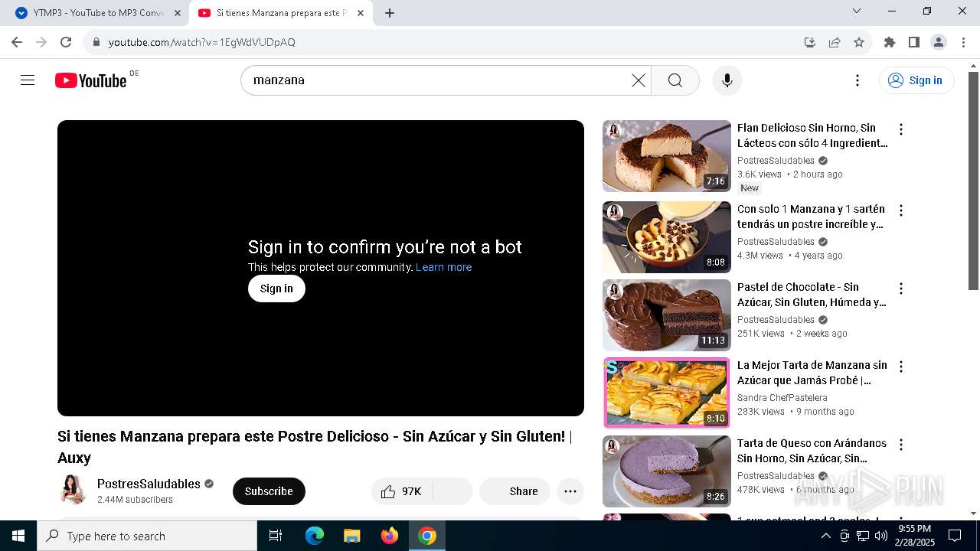Open Chrome three-dot menu
Screen dimensions: 980x551
pyautogui.click(x=963, y=42)
